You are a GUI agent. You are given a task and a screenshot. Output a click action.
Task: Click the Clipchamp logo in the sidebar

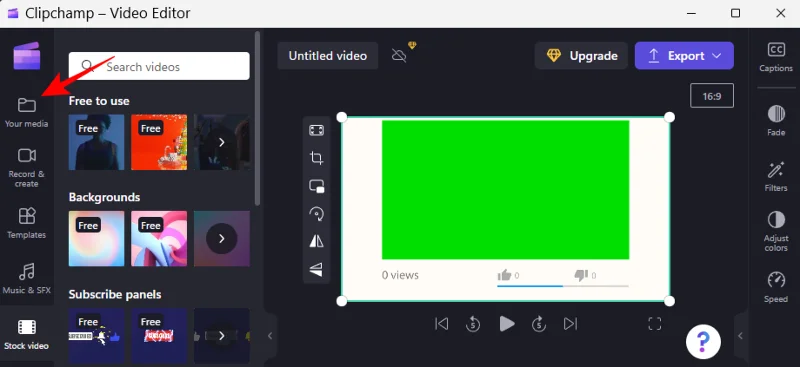[27, 56]
